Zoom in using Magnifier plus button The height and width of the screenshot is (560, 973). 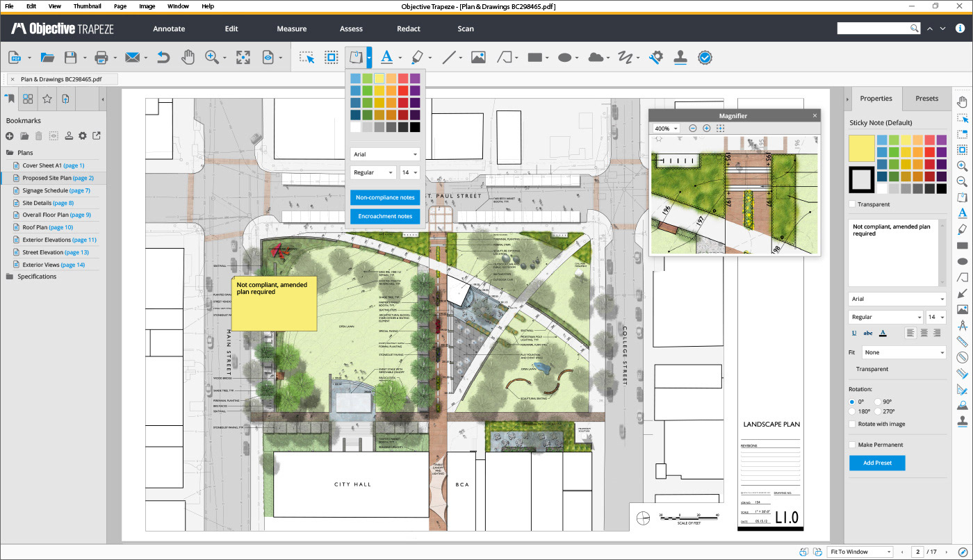pos(706,129)
